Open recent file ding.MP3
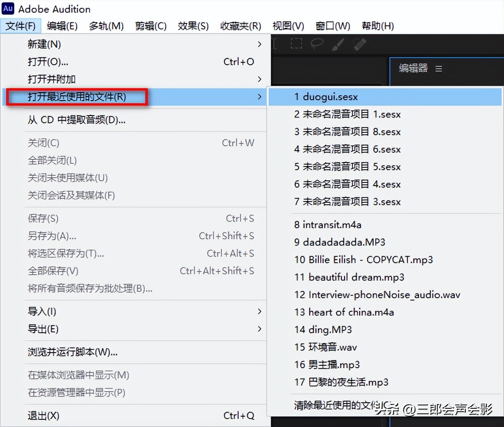The height and width of the screenshot is (427, 504). (x=385, y=330)
